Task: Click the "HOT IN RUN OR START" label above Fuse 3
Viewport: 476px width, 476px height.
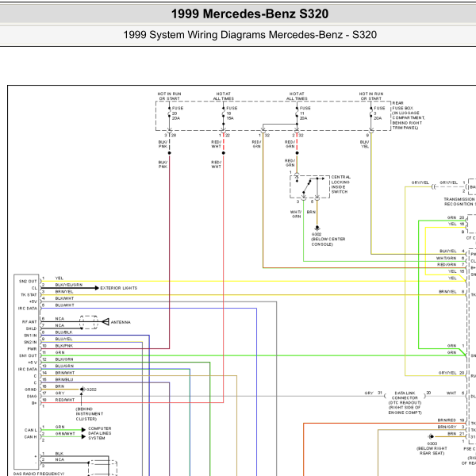Action: [x=371, y=96]
